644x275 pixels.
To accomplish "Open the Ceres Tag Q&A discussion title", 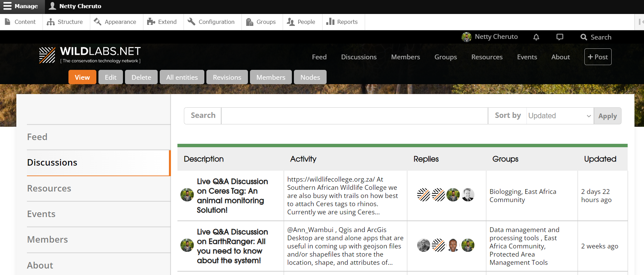I will (x=232, y=196).
